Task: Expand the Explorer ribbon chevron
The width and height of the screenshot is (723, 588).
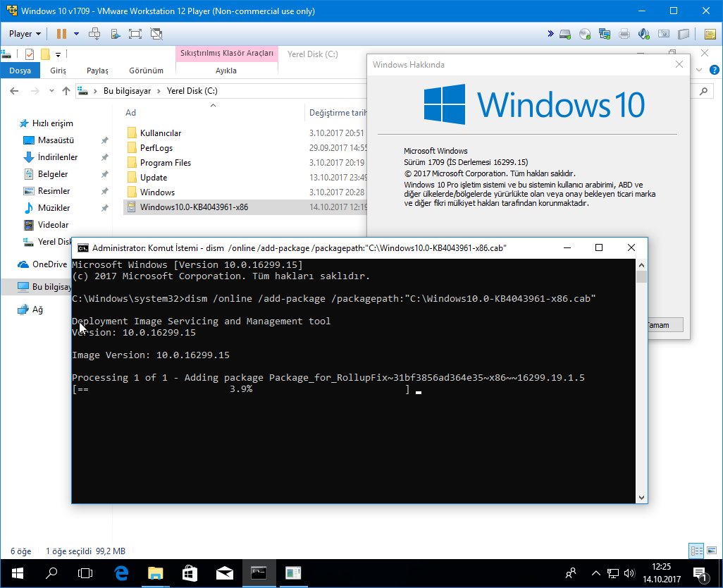Action: coord(699,70)
